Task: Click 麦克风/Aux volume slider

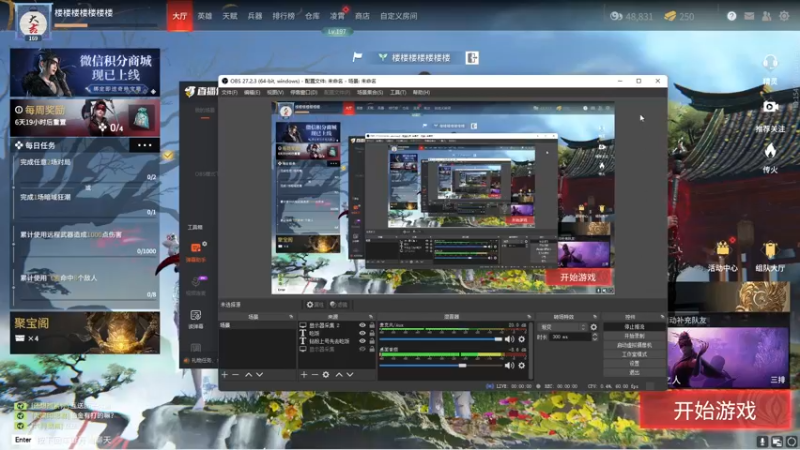Action: click(x=440, y=339)
